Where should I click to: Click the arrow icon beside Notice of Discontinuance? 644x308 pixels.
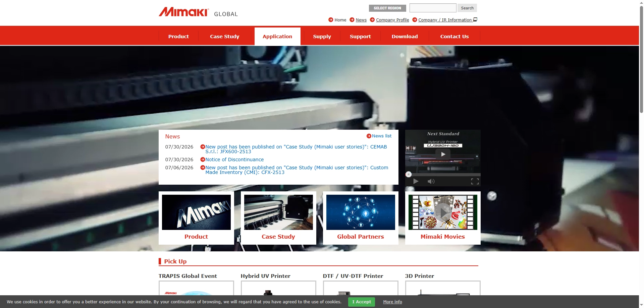203,160
